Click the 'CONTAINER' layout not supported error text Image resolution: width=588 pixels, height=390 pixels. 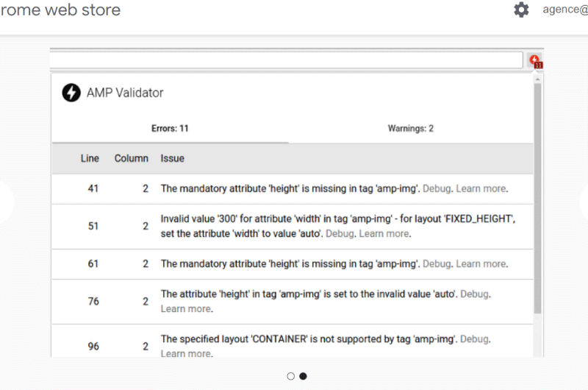309,339
